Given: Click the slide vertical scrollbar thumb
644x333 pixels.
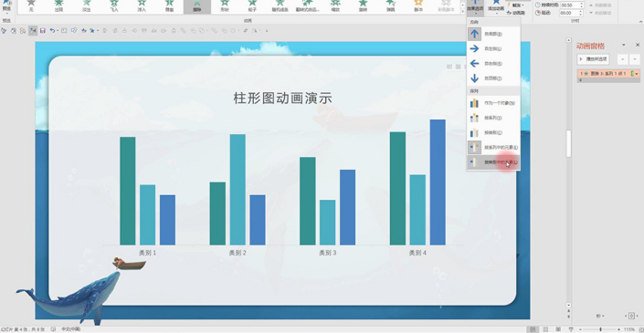Looking at the screenshot, I should pyautogui.click(x=569, y=143).
